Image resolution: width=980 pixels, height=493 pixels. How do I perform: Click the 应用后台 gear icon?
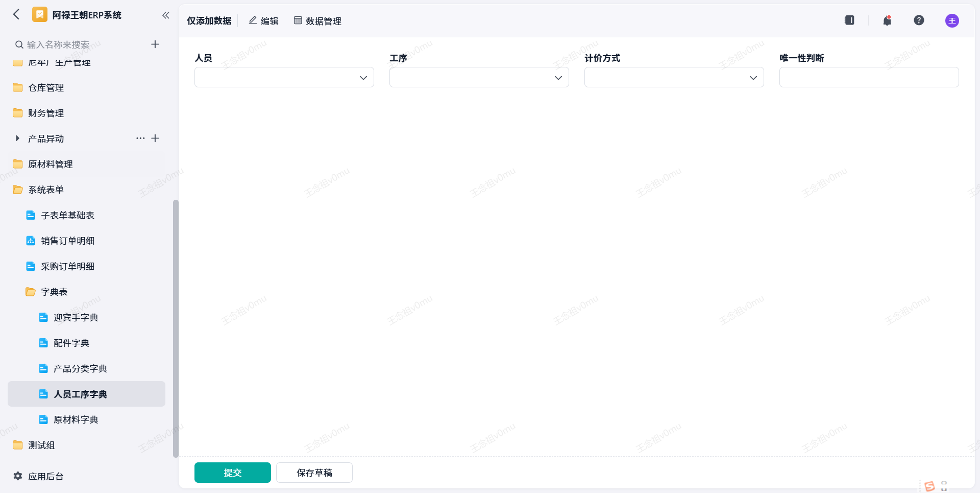point(18,476)
